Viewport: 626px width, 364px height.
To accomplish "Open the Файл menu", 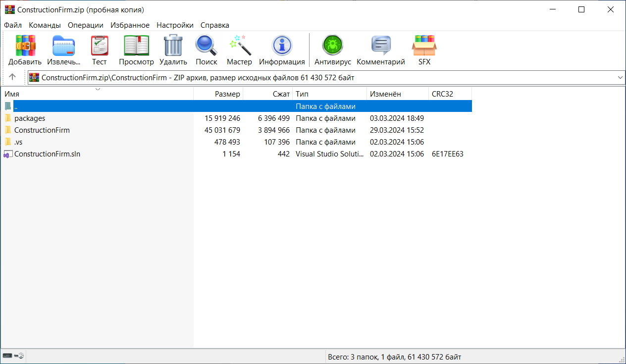I will tap(13, 25).
